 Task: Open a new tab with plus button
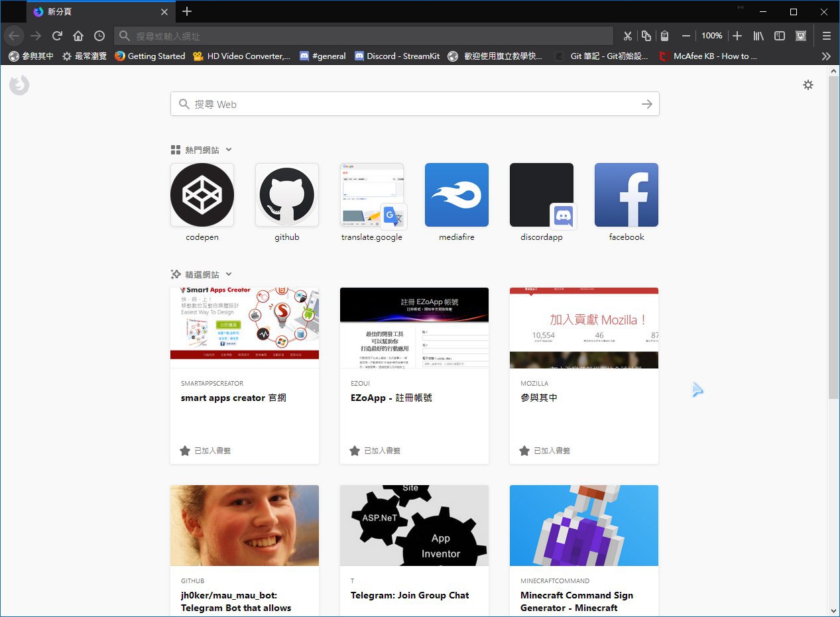coord(187,11)
